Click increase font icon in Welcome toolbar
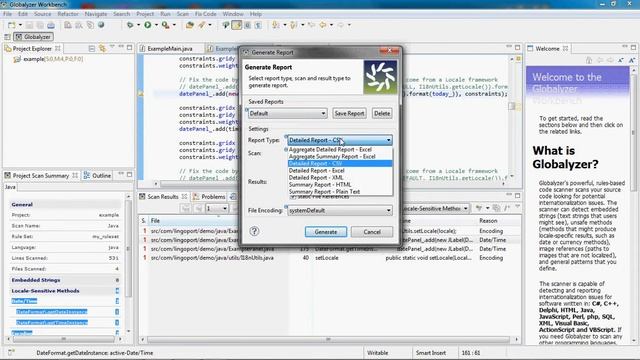The image size is (640, 360). pos(632,60)
